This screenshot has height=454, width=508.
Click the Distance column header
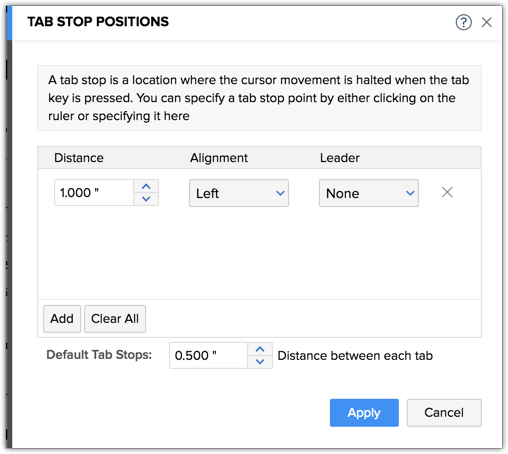(x=79, y=158)
